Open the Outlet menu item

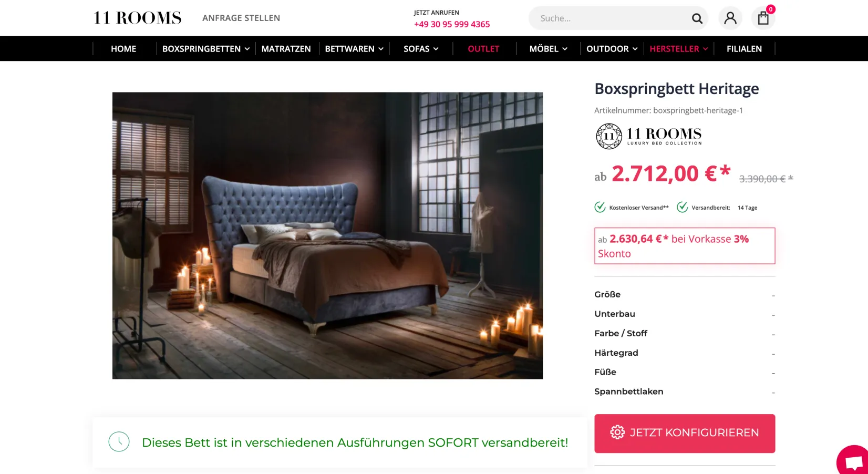point(483,49)
